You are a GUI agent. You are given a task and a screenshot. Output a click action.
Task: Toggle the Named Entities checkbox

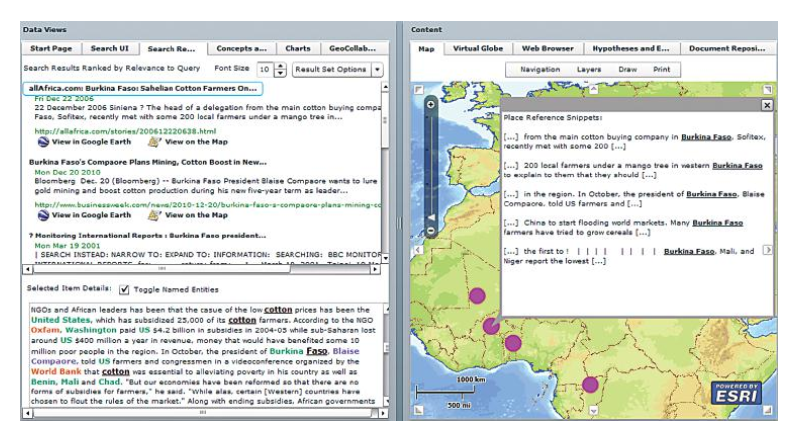coord(124,289)
